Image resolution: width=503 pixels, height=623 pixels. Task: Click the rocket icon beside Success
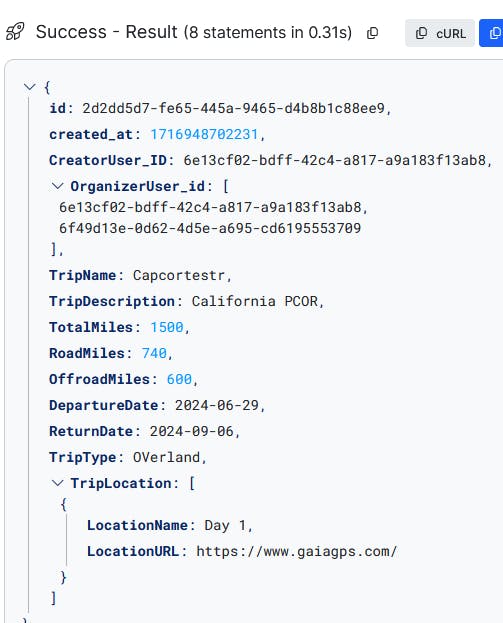tap(15, 32)
